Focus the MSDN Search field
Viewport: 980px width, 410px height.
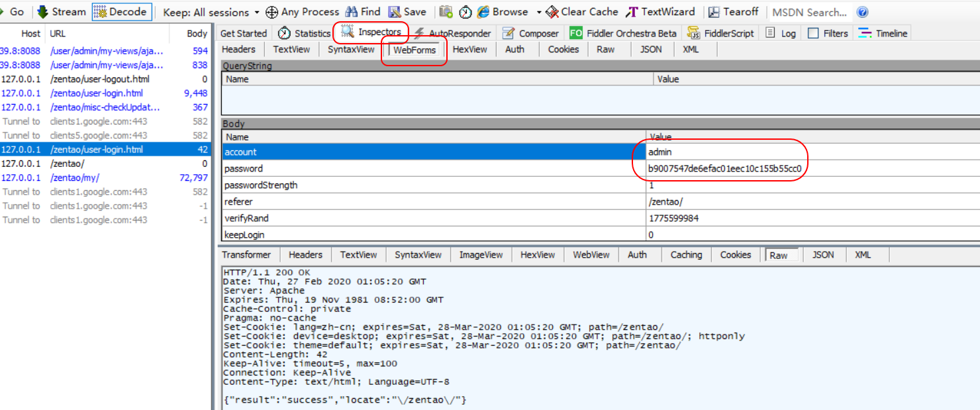coord(809,12)
